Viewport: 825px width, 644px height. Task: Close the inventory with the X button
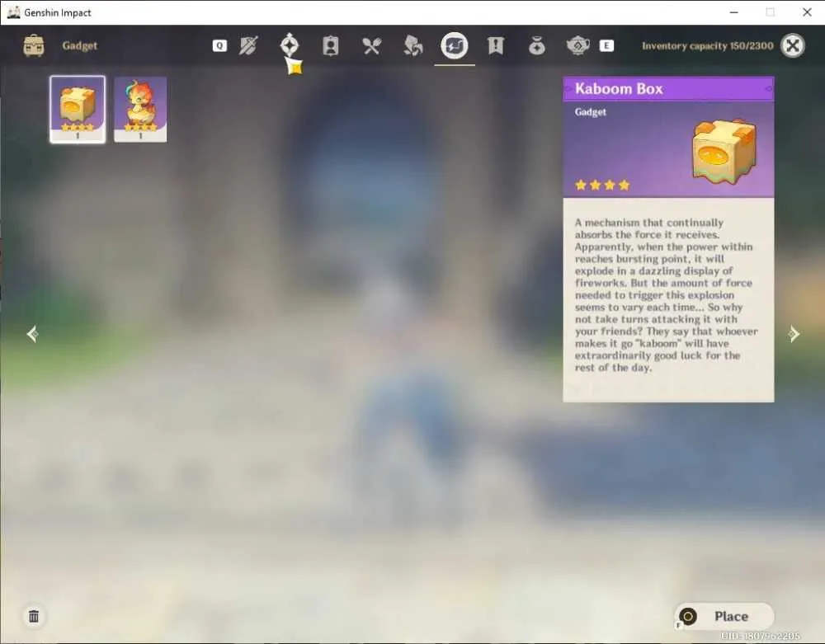[793, 45]
